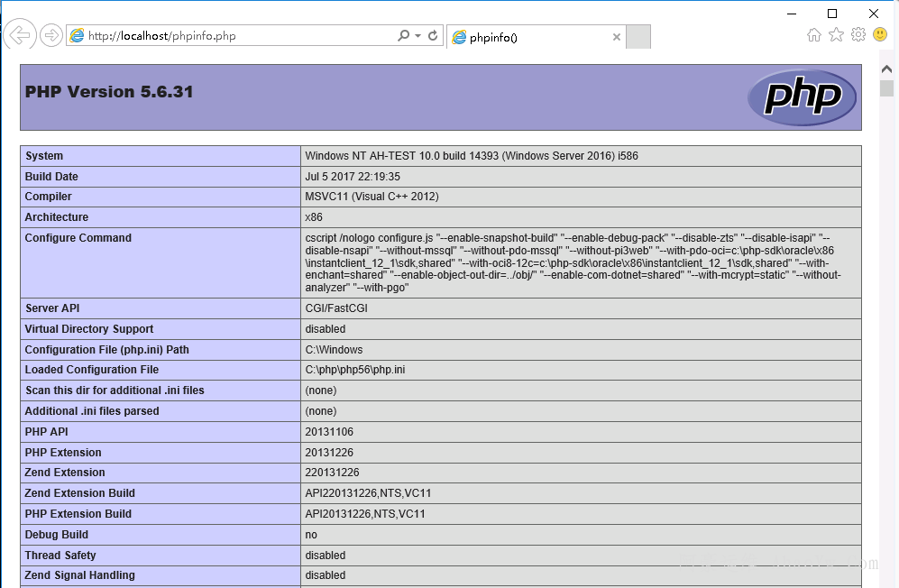Open the Home page icon

[x=813, y=35]
